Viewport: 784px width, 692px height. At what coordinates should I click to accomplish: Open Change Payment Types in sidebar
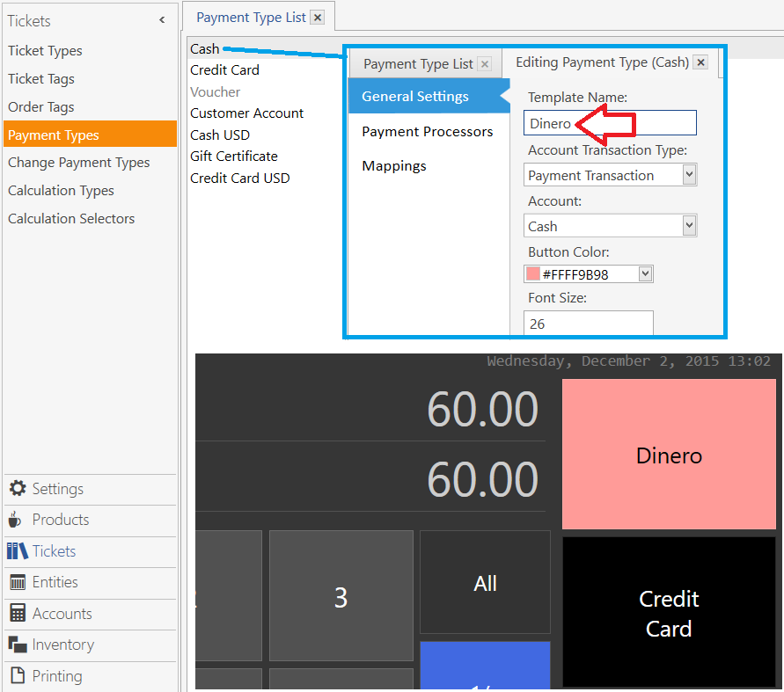tap(78, 163)
